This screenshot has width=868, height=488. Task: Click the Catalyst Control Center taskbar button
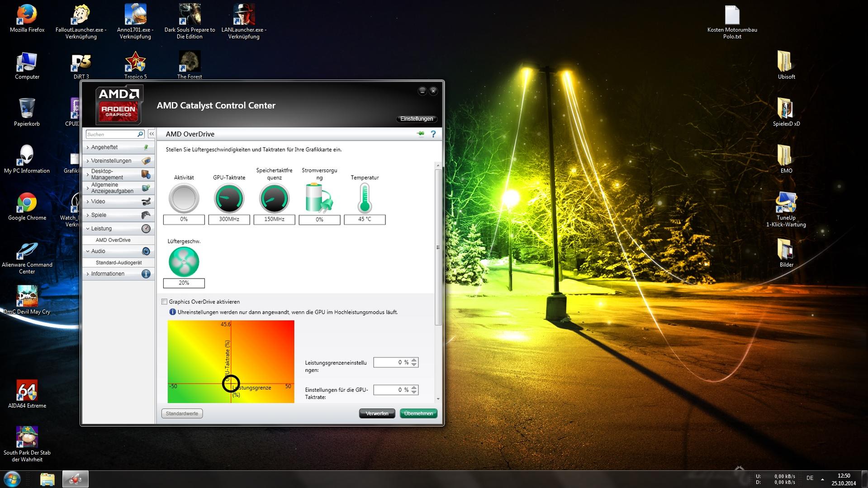pos(75,479)
